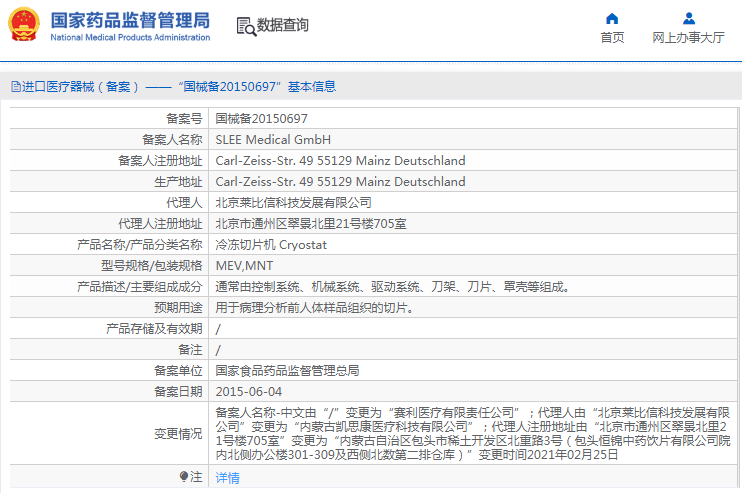Click the house icon above 首页

(612, 18)
